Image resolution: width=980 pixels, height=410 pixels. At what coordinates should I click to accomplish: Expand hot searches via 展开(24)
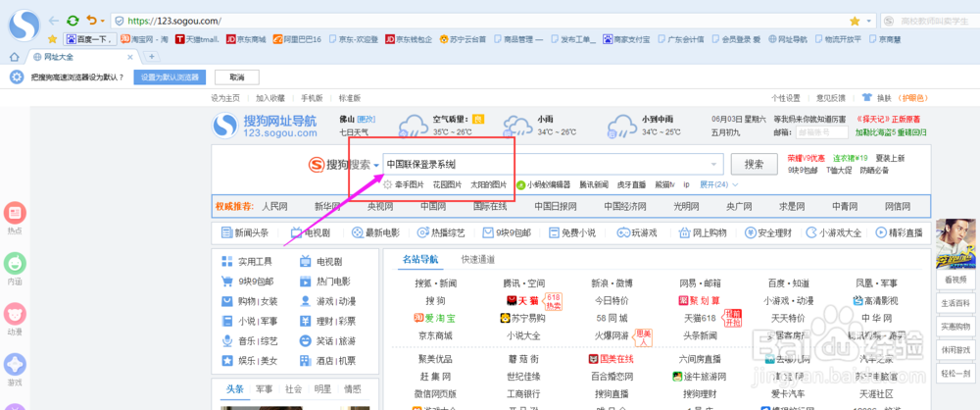718,184
